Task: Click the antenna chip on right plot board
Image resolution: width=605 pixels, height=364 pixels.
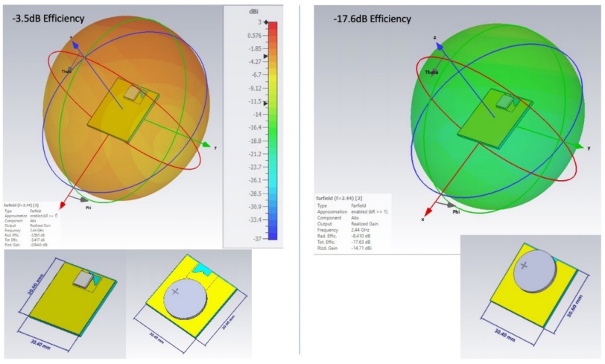Action: 506,101
